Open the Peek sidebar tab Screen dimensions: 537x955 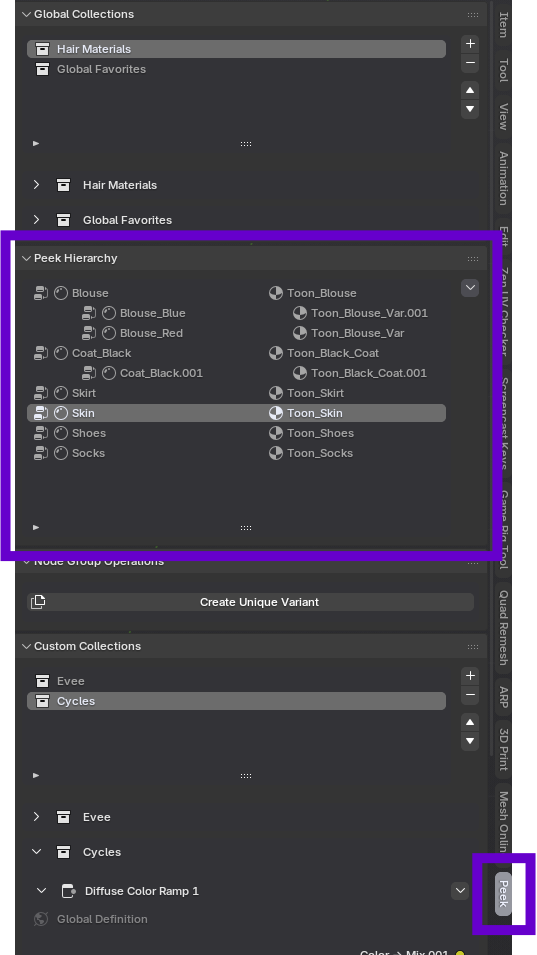click(504, 893)
